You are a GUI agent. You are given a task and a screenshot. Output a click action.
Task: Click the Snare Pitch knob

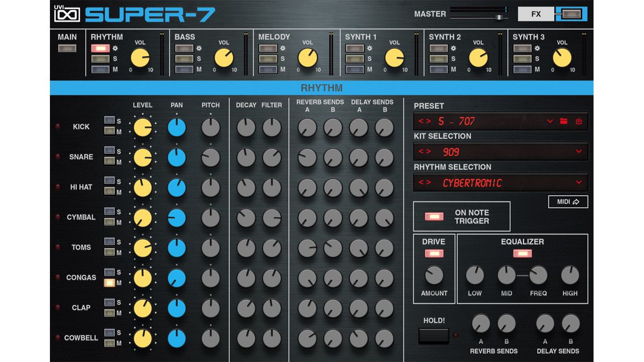tap(211, 158)
